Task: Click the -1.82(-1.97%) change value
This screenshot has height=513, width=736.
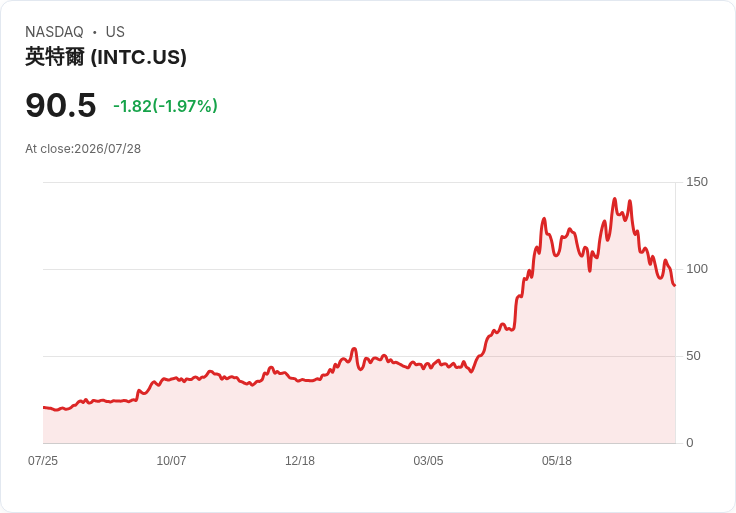Action: coord(165,106)
